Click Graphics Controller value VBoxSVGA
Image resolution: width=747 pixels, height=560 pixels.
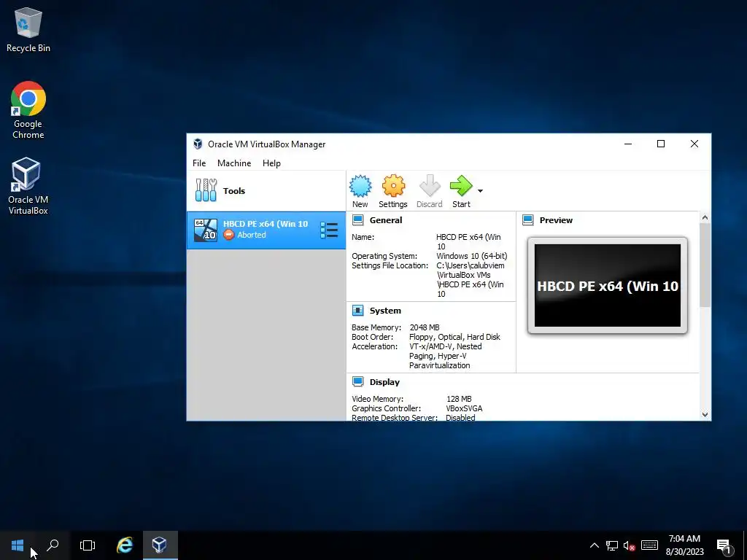pos(464,408)
